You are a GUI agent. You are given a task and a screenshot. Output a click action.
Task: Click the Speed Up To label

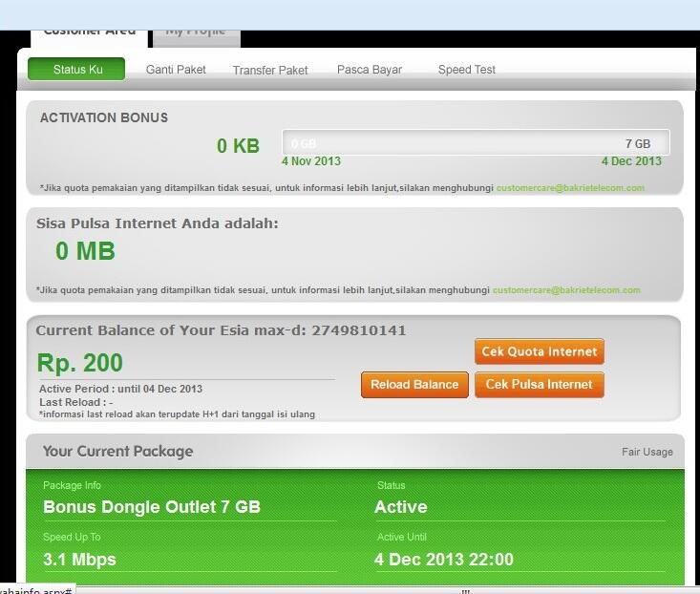72,537
